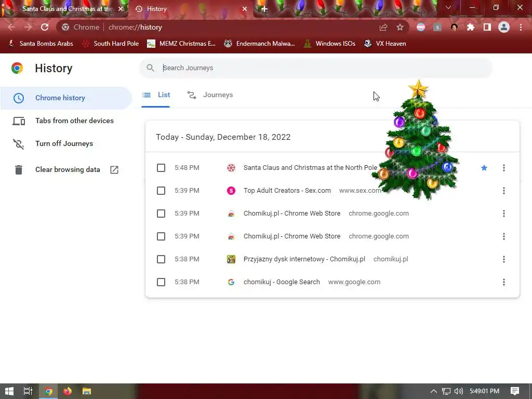Check the chomikuj Google Search checkbox
The height and width of the screenshot is (399, 532).
(x=161, y=282)
